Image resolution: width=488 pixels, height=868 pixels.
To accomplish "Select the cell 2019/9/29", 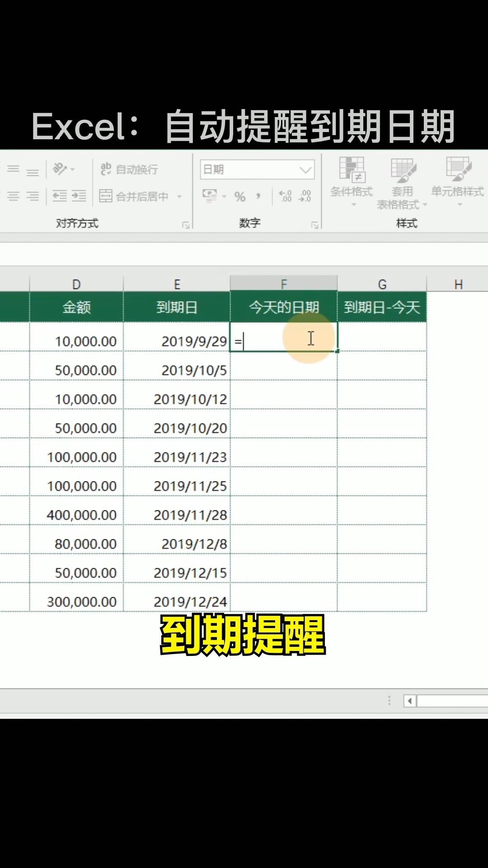I will tap(177, 337).
